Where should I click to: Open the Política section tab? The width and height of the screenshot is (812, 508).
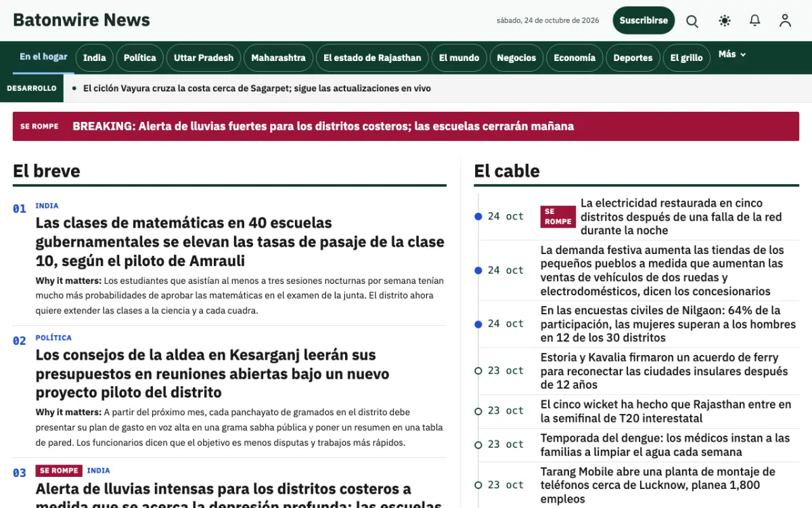(x=140, y=58)
